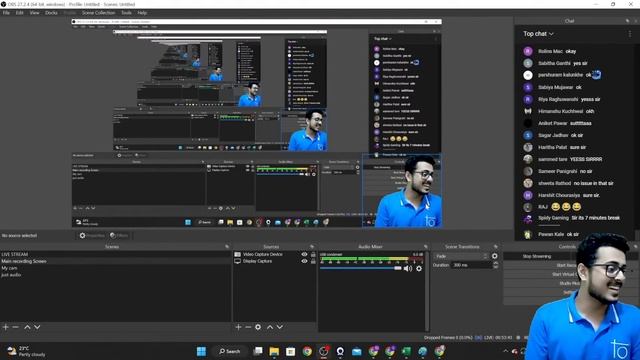Select the Main recording Screen scene
Screen dimensions: 640x360
click(x=116, y=261)
